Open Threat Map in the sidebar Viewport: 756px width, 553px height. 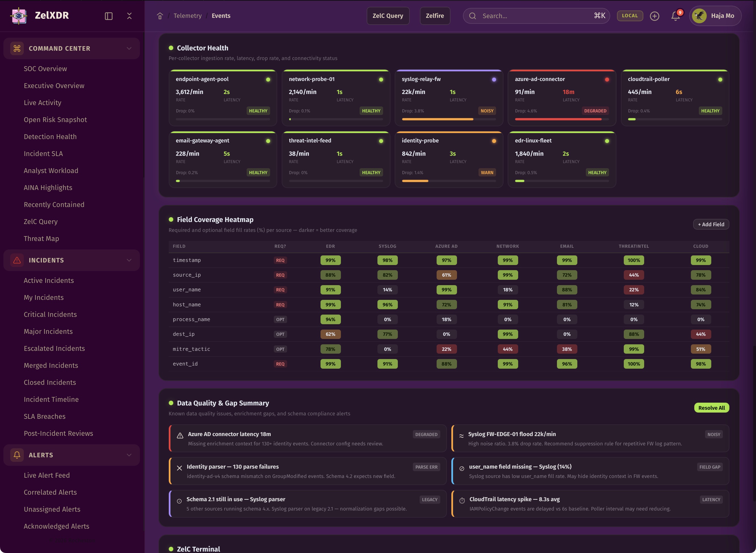[x=41, y=238]
